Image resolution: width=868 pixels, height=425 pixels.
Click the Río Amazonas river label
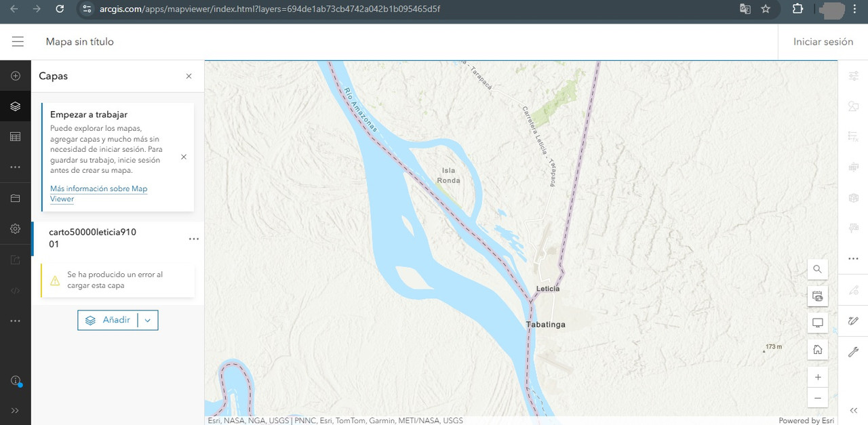(x=361, y=110)
